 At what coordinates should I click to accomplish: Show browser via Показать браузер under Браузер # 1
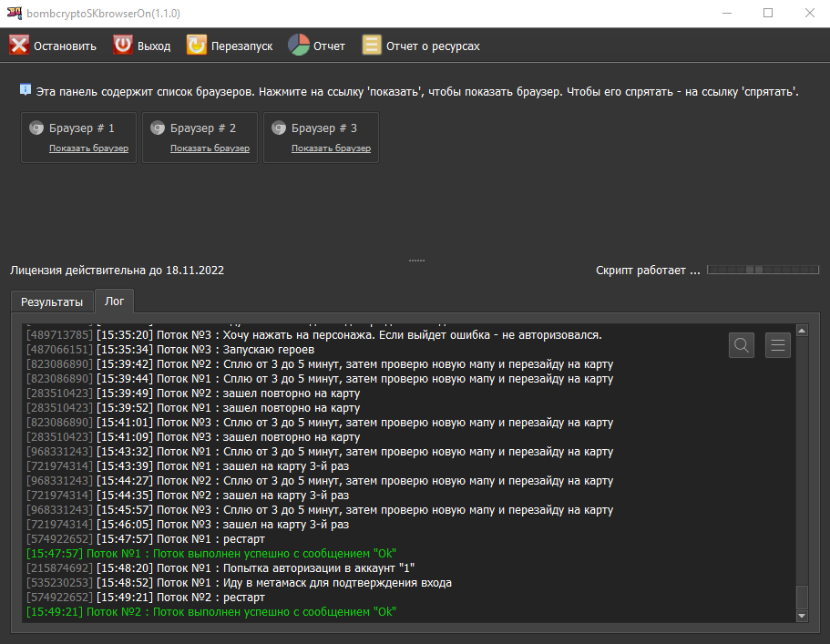89,148
